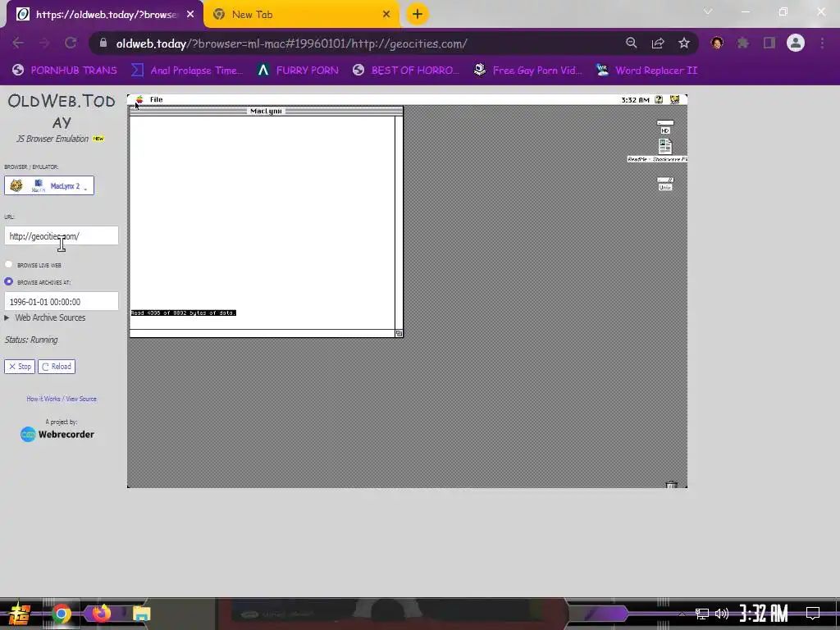Select the Browse Live Web radio button
This screenshot has height=630, width=840.
click(8, 265)
